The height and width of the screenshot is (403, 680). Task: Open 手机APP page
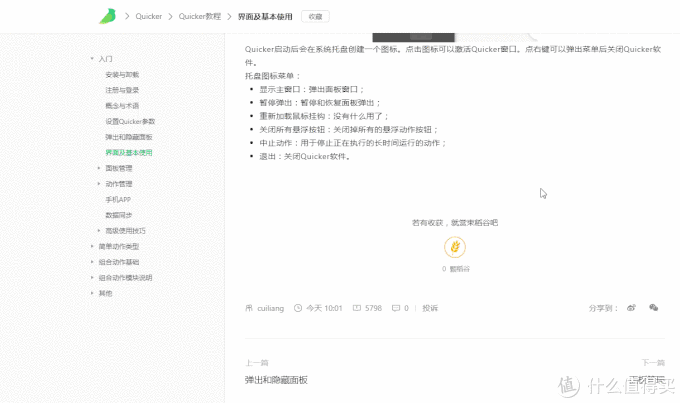click(x=118, y=200)
